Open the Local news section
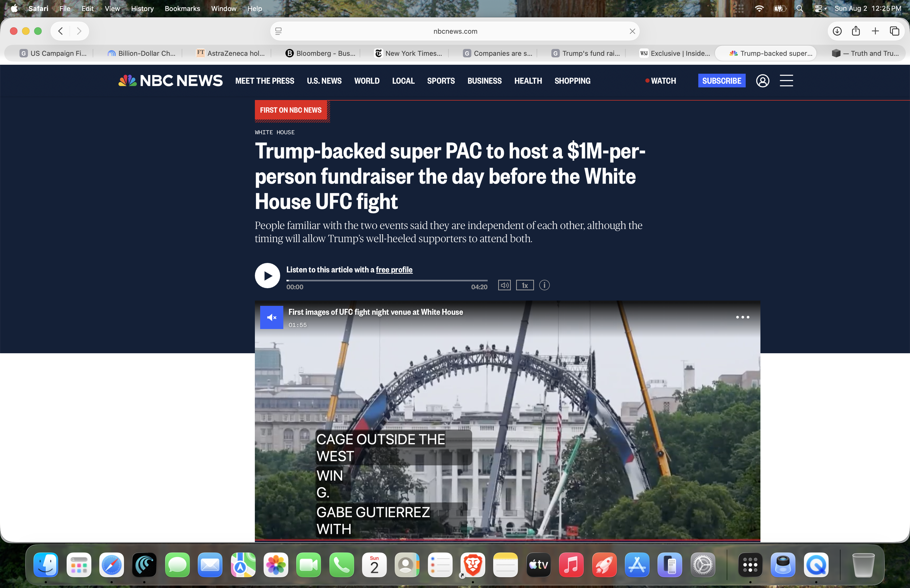 coord(403,81)
